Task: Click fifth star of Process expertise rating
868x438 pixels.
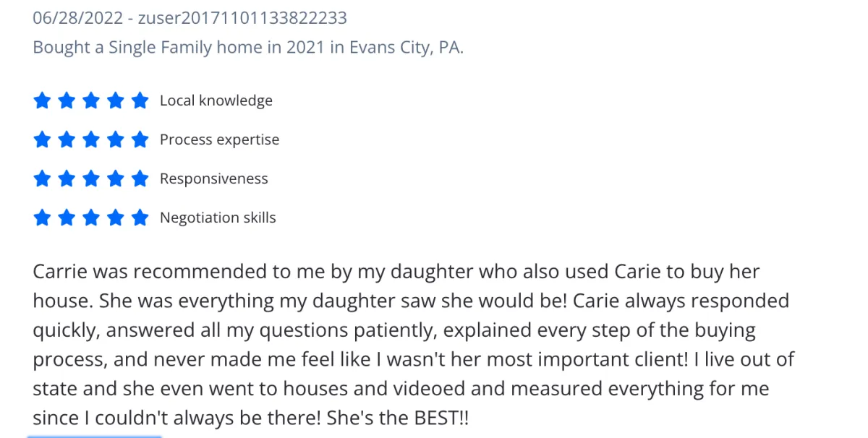Action: 140,139
